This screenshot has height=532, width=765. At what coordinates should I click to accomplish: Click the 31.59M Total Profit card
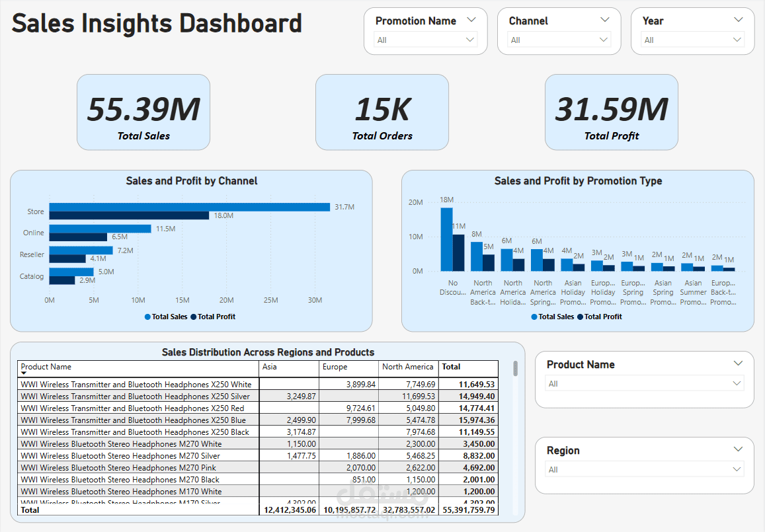click(x=611, y=112)
